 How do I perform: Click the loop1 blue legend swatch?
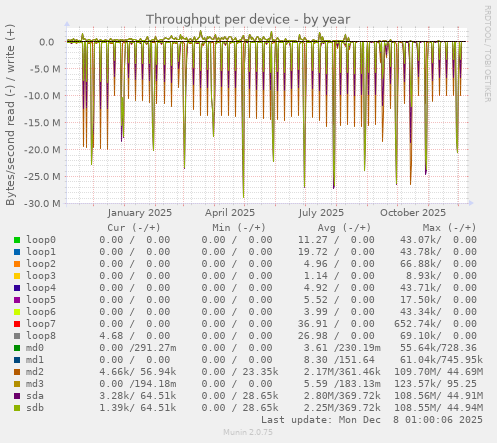(17, 252)
